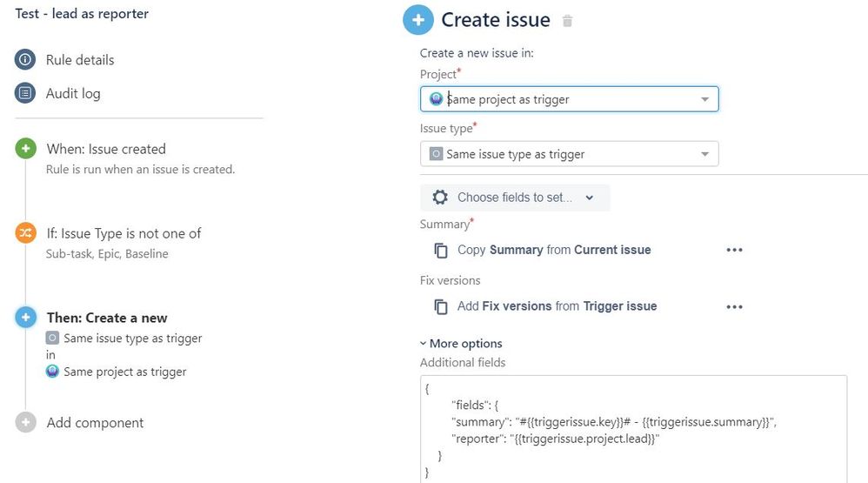Select the blue Create a new action icon
Image resolution: width=868 pixels, height=483 pixels.
[25, 318]
